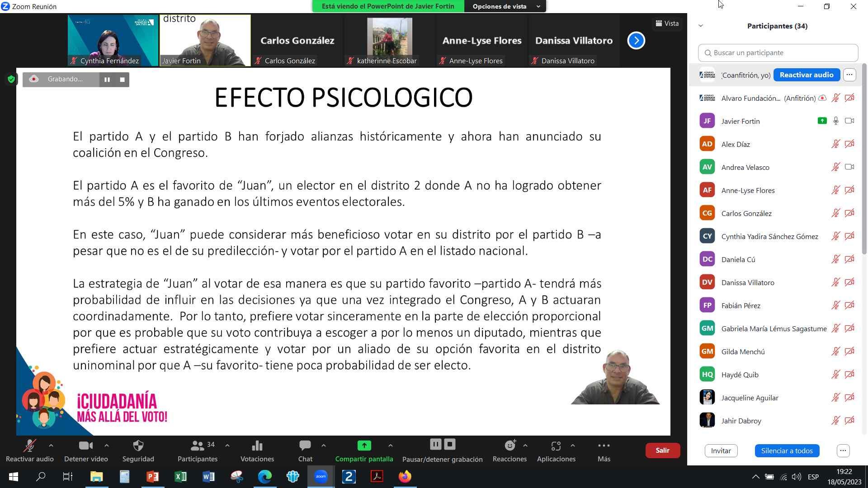
Task: Open Opciones de vista dropdown
Action: pos(505,6)
